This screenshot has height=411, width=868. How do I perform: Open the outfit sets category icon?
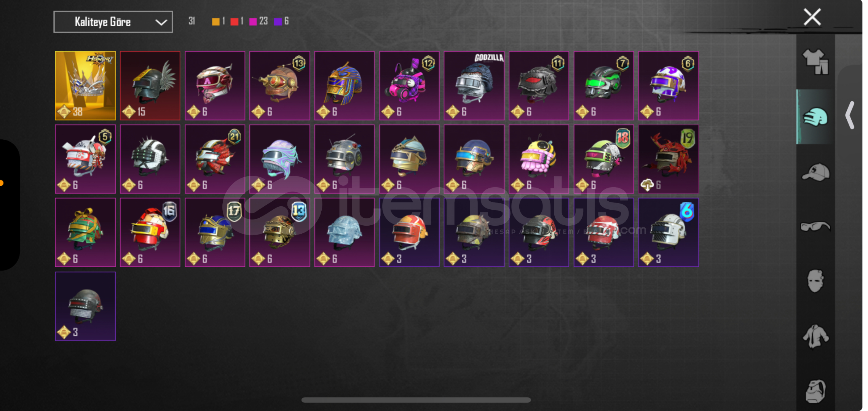[x=815, y=62]
